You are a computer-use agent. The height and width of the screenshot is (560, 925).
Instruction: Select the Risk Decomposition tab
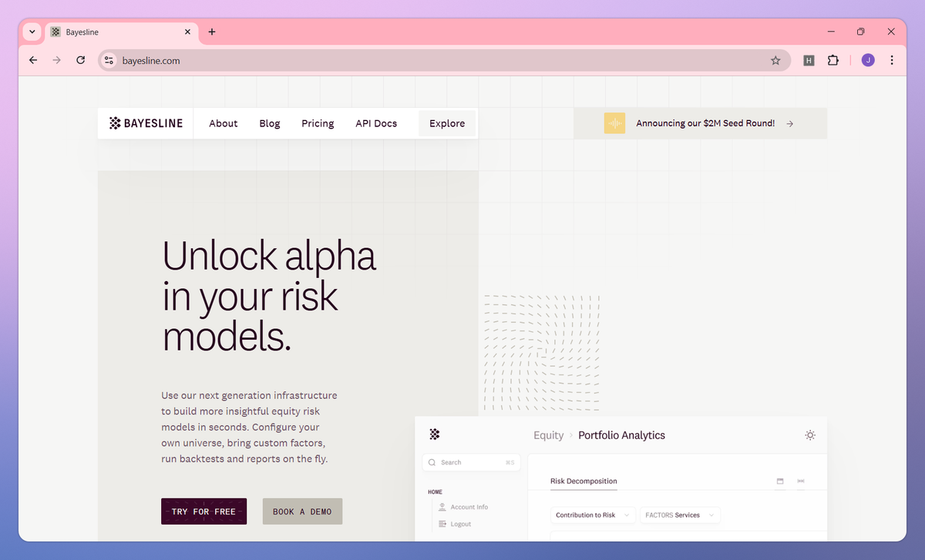(x=584, y=481)
